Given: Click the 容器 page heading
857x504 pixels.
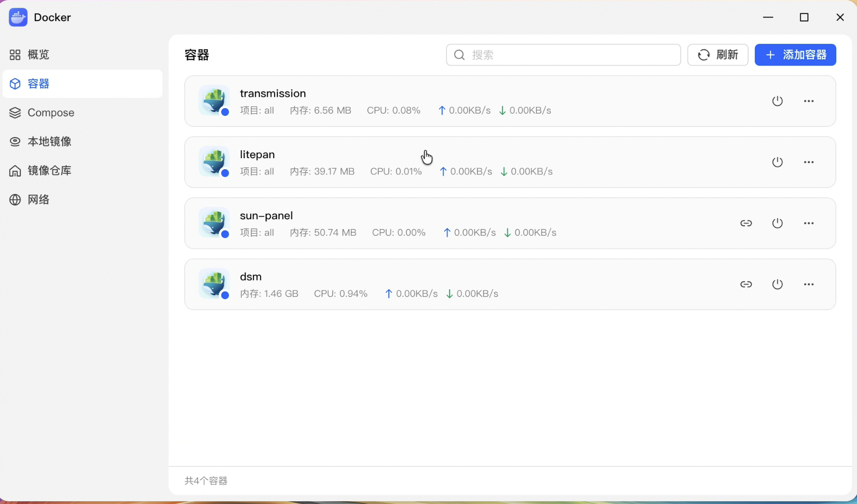Looking at the screenshot, I should 197,55.
